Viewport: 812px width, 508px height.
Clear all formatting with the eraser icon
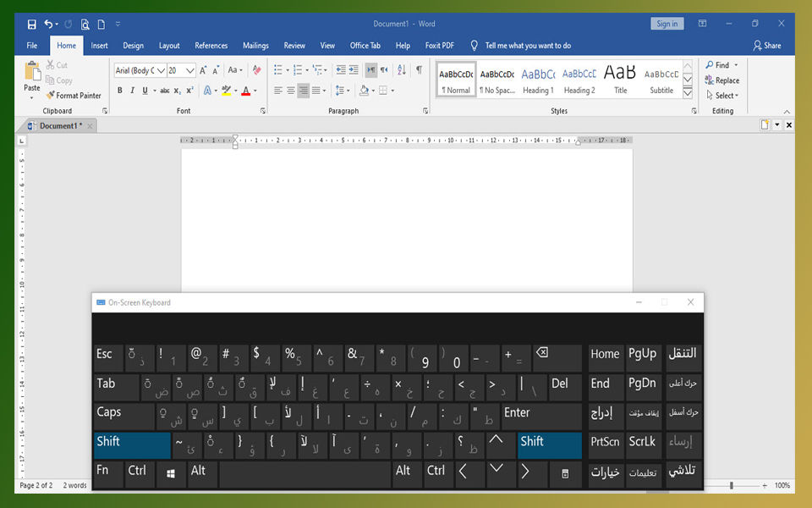pos(255,70)
